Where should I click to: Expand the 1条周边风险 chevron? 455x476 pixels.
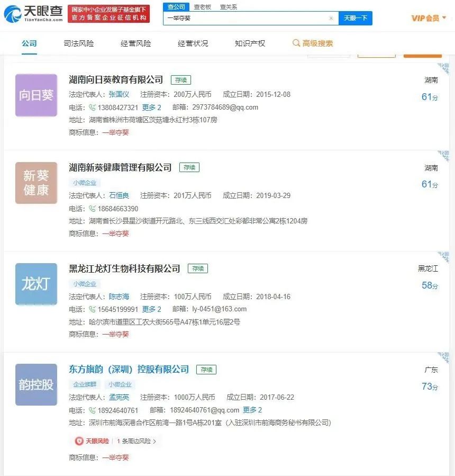click(154, 442)
